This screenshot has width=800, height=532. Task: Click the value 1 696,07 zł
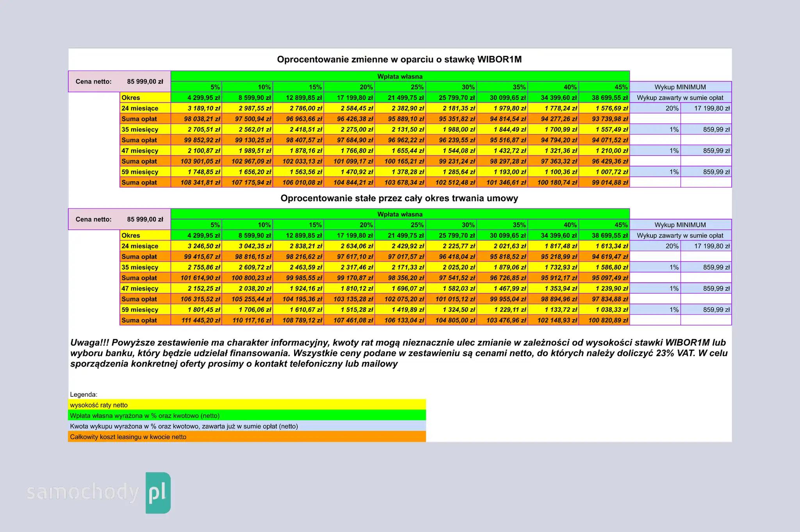(x=400, y=288)
